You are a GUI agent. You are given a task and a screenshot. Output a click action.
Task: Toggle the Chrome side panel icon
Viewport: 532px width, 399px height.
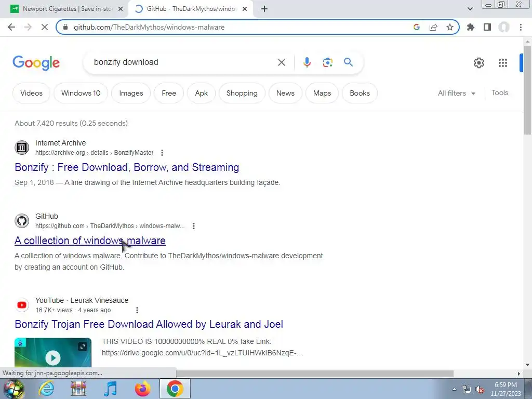coord(487,27)
